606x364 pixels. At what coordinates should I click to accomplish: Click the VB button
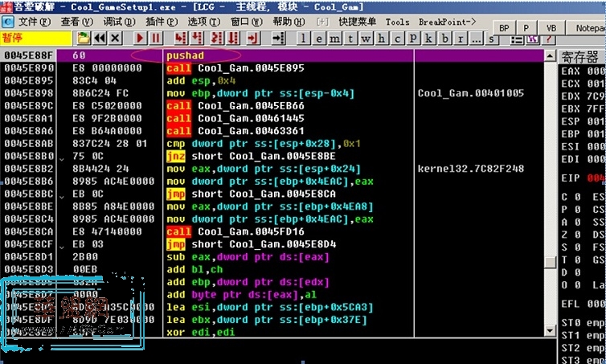point(551,27)
